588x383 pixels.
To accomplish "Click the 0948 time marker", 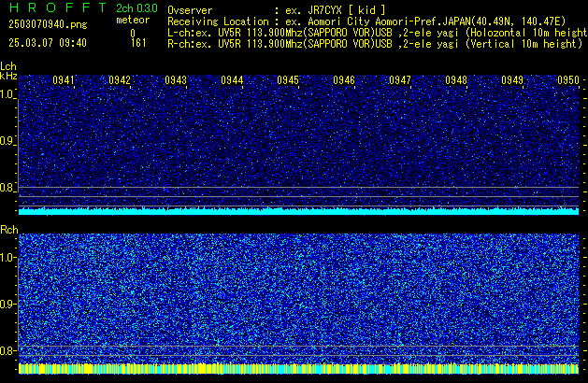I will coord(456,80).
